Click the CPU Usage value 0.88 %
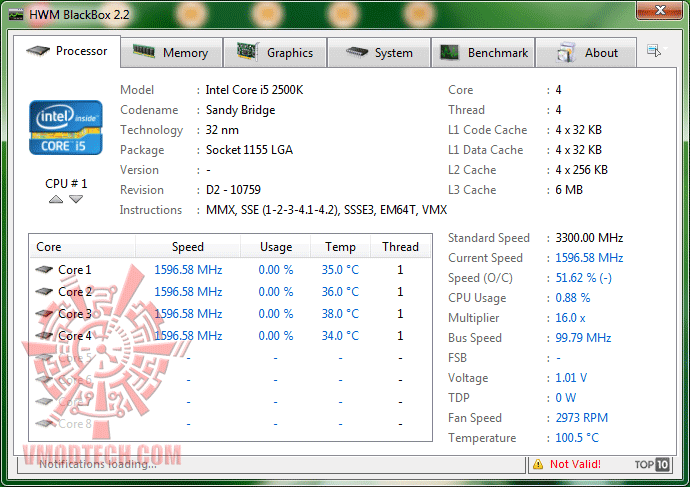The width and height of the screenshot is (690, 487). tap(573, 298)
